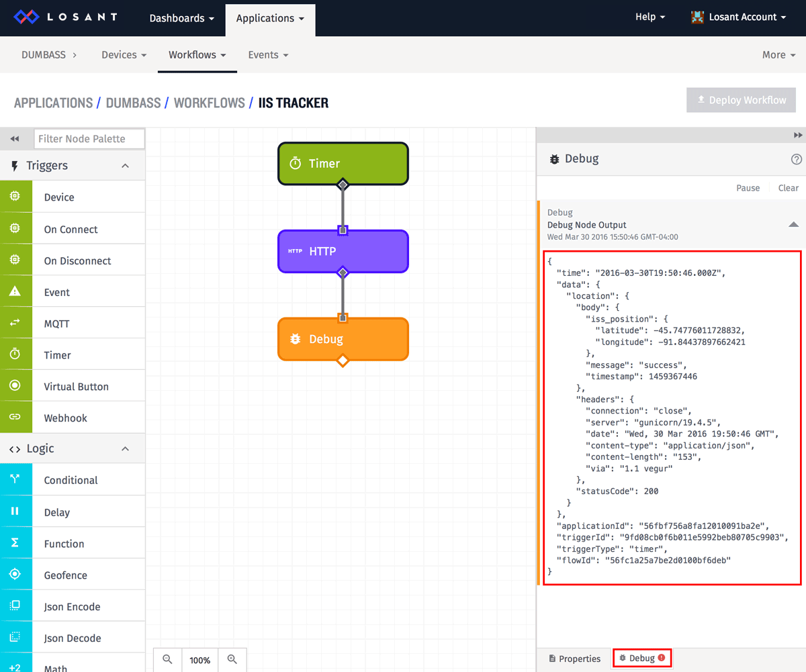
Task: Select the On Connect trigger icon
Action: point(15,229)
